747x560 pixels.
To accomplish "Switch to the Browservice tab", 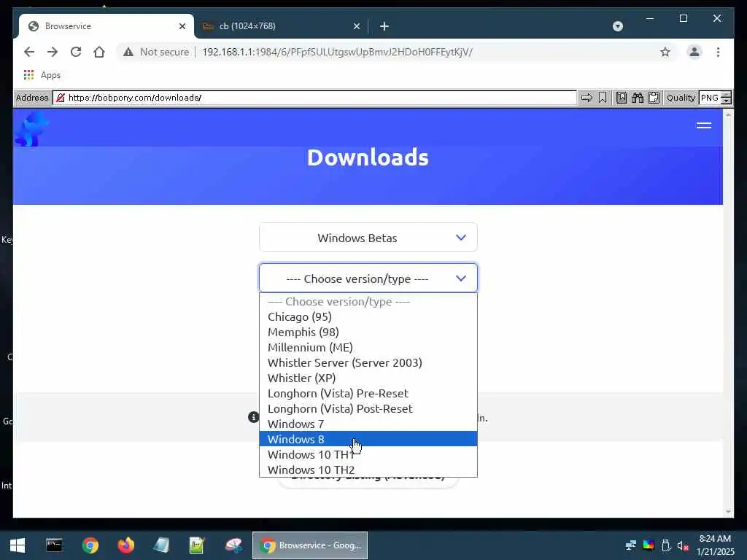I will pos(107,26).
